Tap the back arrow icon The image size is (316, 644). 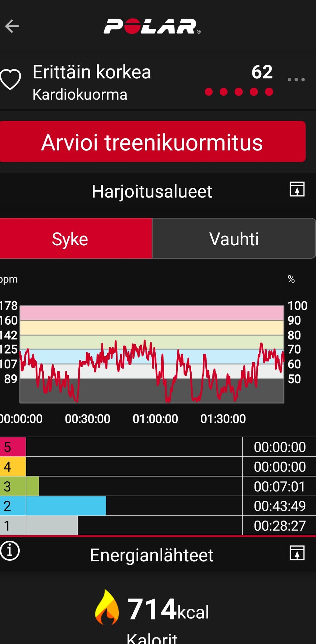(12, 26)
